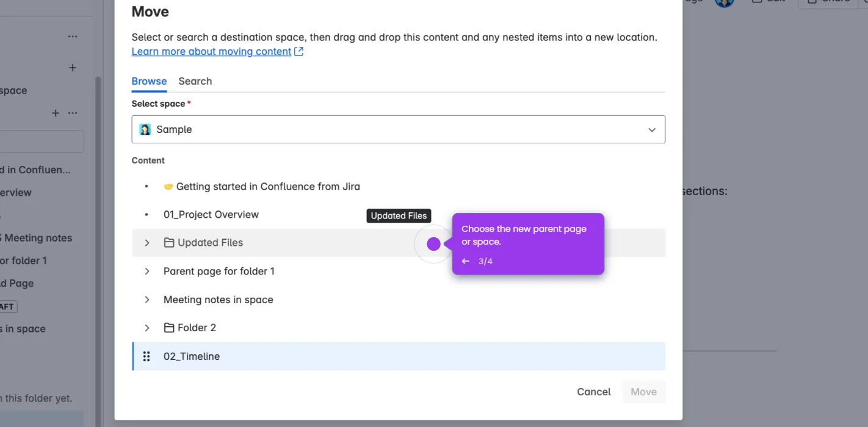Click the folder icon next to Updated Files
Screen dimensions: 868x427
pyautogui.click(x=169, y=243)
